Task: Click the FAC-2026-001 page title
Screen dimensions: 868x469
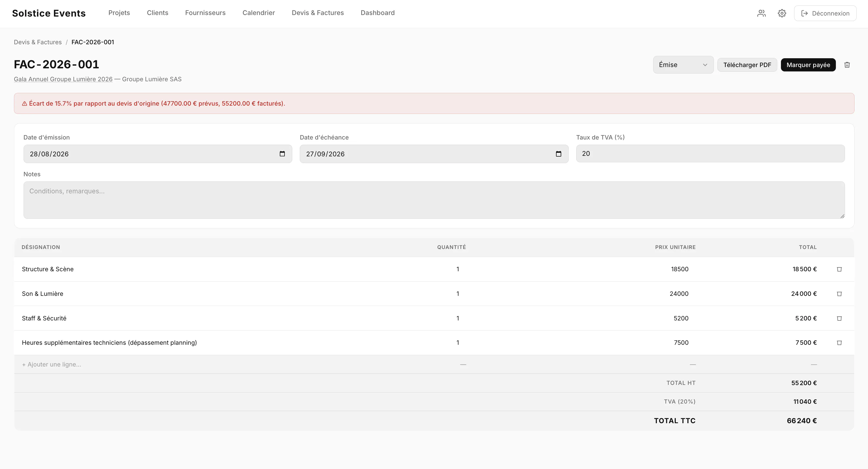Action: 56,64
